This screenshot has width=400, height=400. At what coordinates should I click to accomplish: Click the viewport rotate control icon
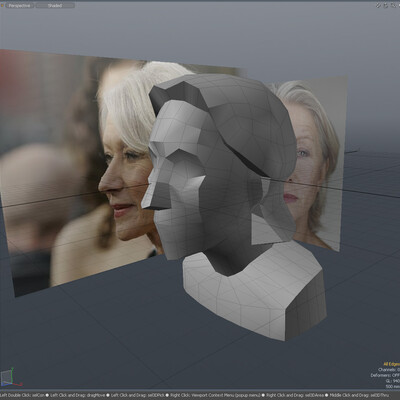385,5
